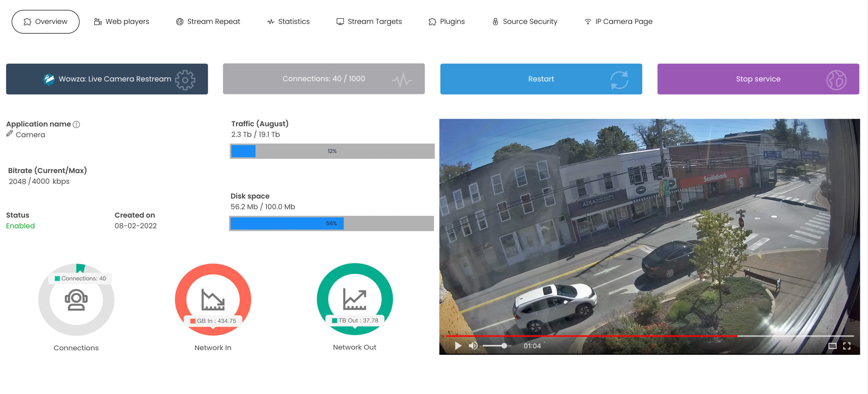
Task: Click the Stop service button
Action: click(758, 79)
